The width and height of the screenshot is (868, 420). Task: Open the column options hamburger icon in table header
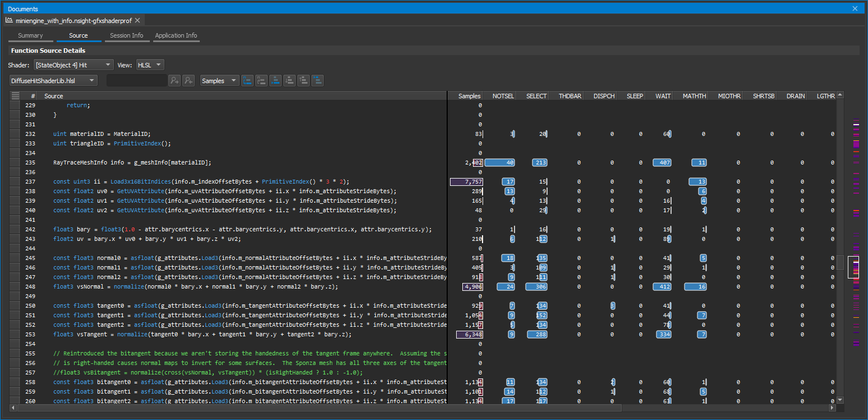[x=15, y=96]
